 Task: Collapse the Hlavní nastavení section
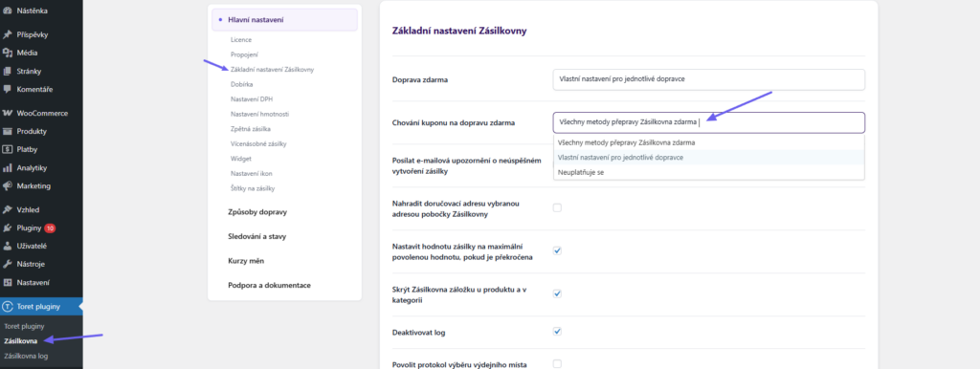point(284,20)
